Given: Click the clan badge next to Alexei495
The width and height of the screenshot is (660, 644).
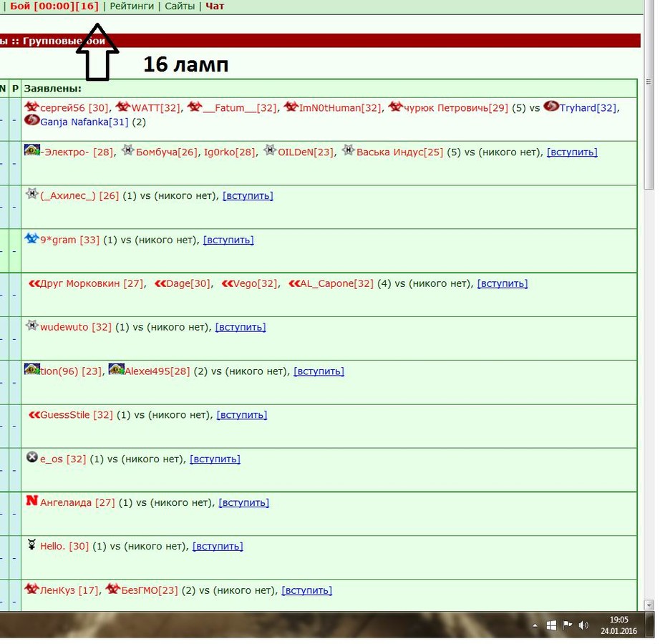Looking at the screenshot, I should [x=117, y=369].
